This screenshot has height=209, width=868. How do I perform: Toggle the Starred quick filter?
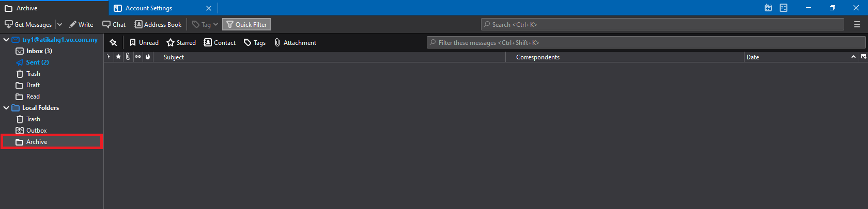(x=181, y=42)
